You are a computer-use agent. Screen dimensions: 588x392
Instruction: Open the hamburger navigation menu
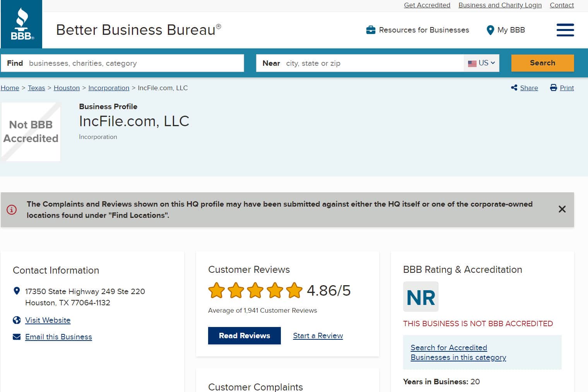tap(565, 30)
